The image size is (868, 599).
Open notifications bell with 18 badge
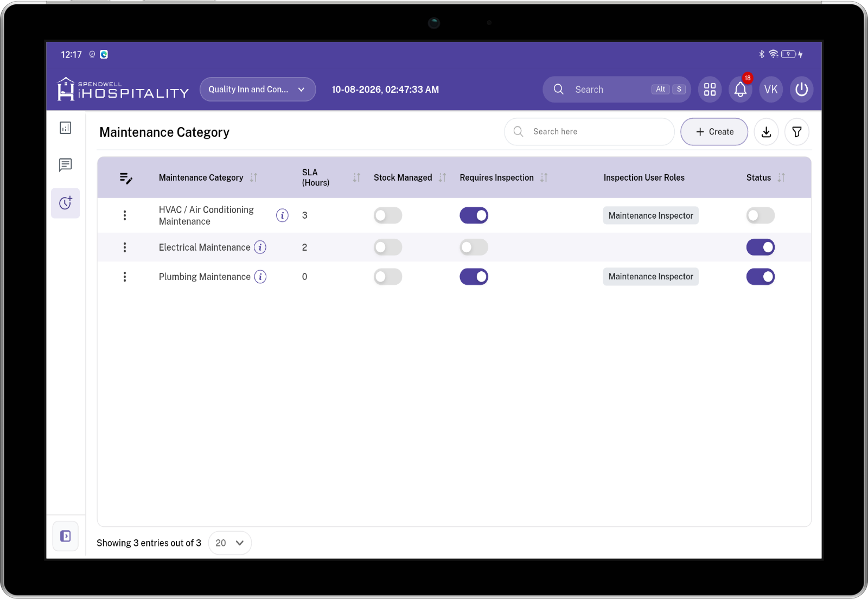point(741,90)
